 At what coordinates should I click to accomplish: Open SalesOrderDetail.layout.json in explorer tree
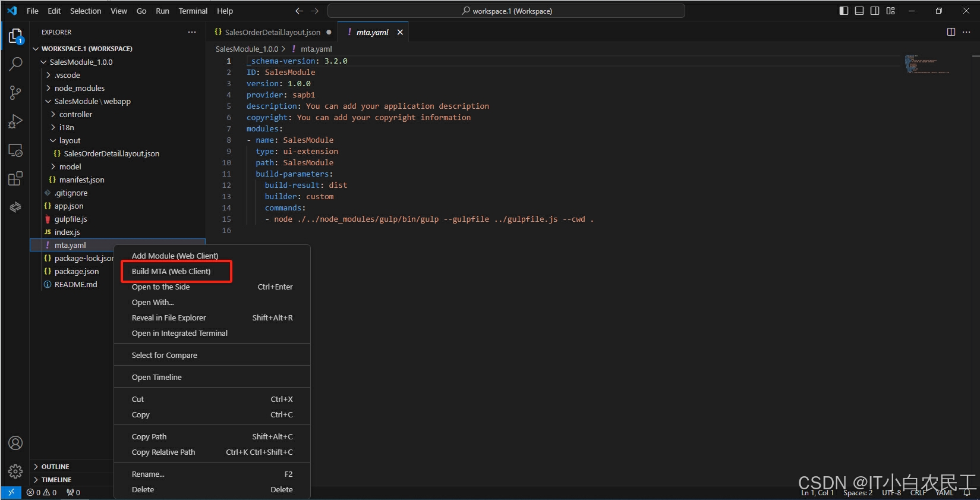click(119, 153)
